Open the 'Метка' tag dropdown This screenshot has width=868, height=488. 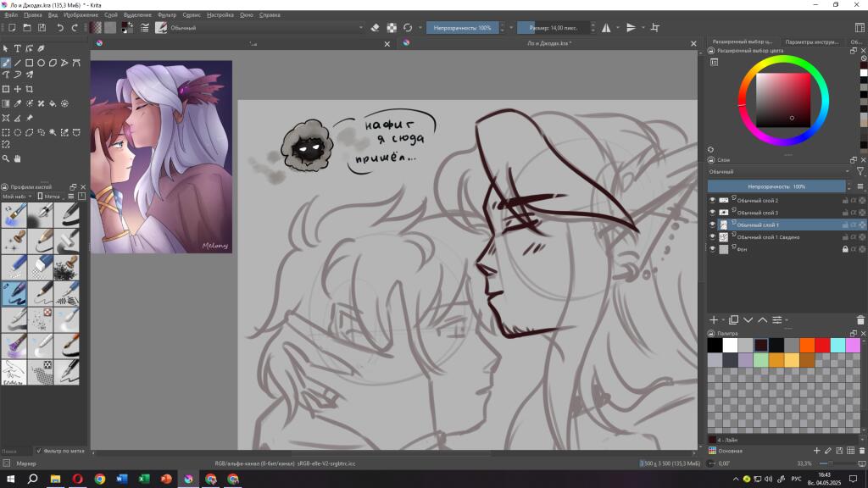pos(51,197)
